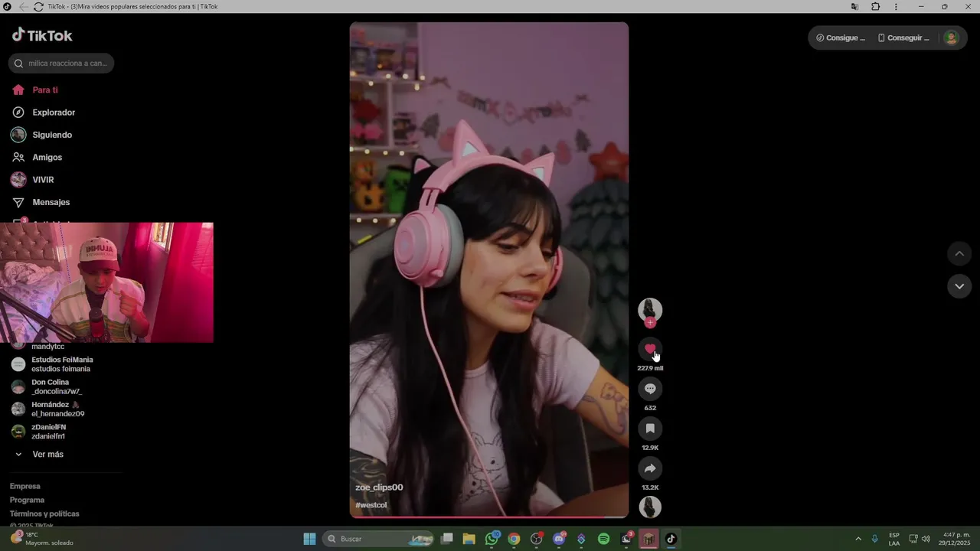Open the Para ti feed
The image size is (980, 551).
tap(44, 90)
